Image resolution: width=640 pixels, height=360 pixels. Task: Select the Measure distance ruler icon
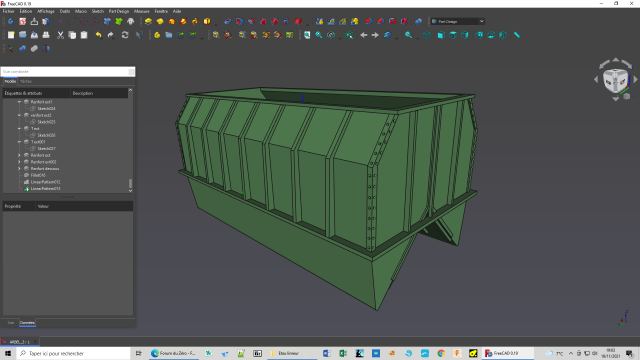tap(517, 35)
